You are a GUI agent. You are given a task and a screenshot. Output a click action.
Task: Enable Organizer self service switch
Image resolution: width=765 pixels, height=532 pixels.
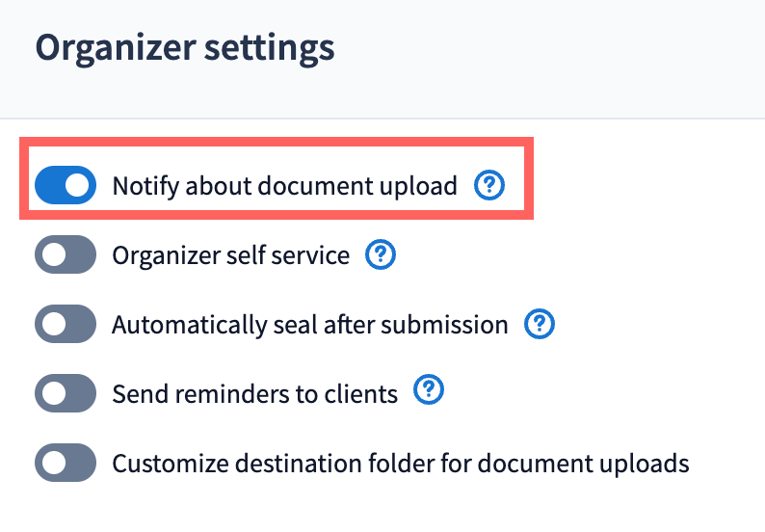tap(66, 255)
